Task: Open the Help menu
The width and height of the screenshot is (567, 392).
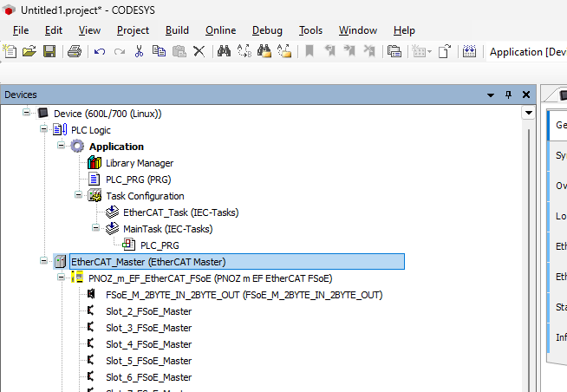Action: (x=404, y=30)
